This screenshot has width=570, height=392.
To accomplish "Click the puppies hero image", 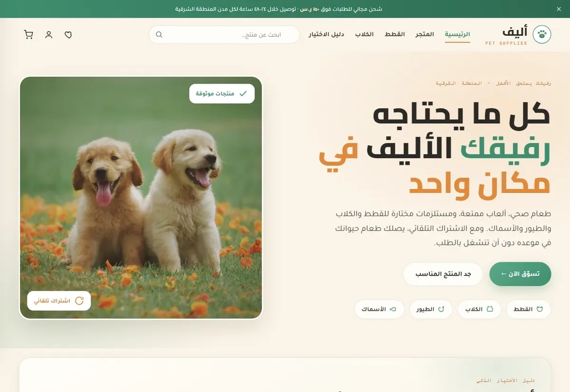I will 141,198.
